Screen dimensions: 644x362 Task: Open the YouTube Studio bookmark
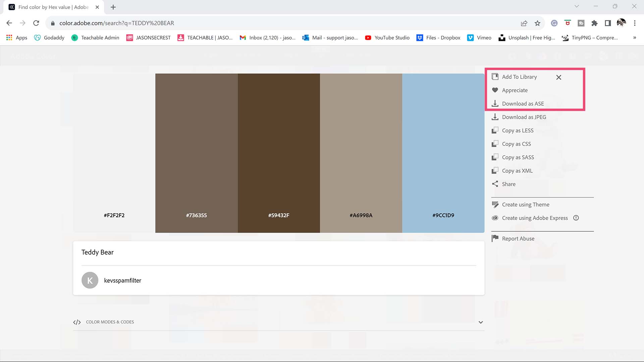click(x=387, y=38)
